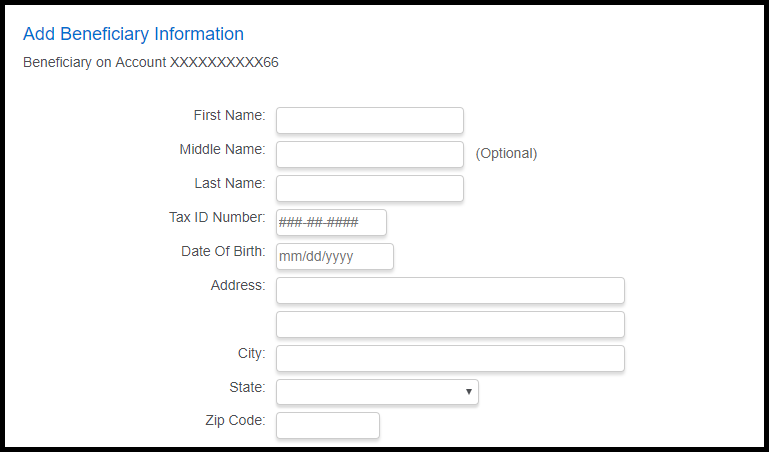Click the "First Name:" label text
Viewport: 769px width, 452px height.
pyautogui.click(x=229, y=116)
